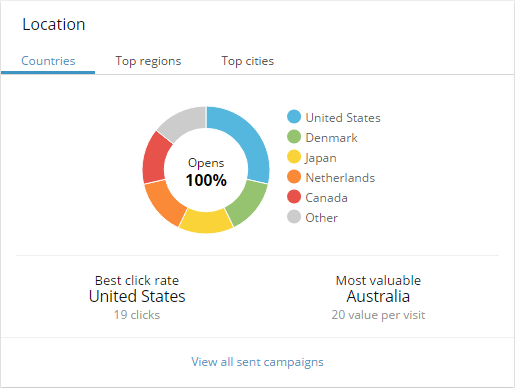Click the View all sent campaigns link
515x388 pixels.
click(x=257, y=362)
